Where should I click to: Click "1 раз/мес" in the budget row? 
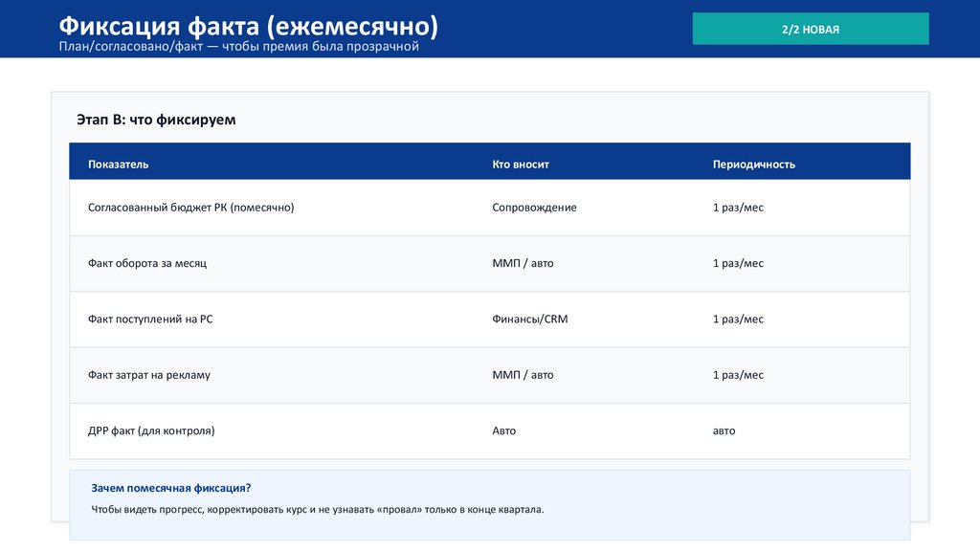pos(738,207)
